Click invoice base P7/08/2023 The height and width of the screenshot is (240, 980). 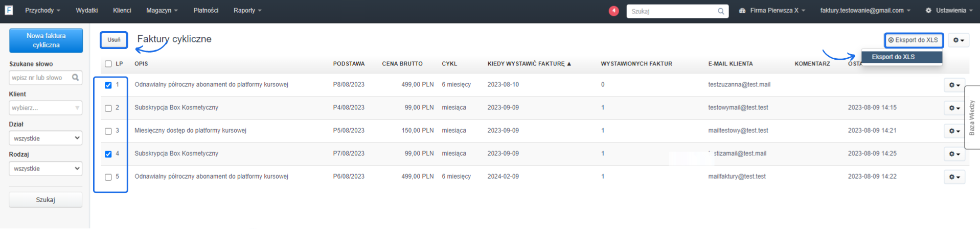tap(349, 154)
